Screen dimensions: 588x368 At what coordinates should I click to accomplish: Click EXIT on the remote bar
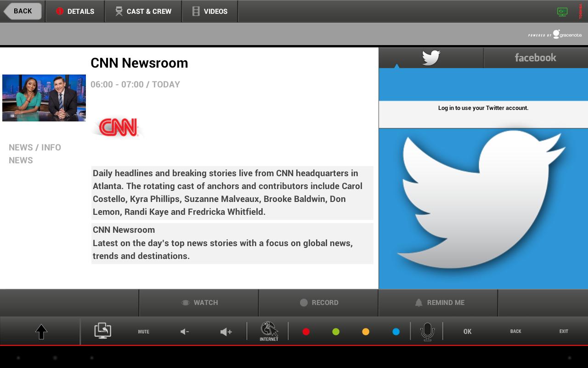coord(564,331)
